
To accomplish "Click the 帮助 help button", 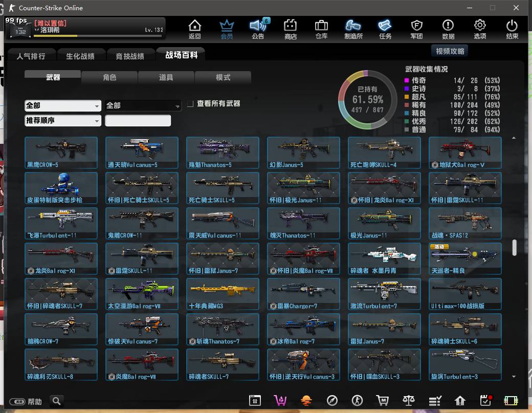I will coord(26,401).
